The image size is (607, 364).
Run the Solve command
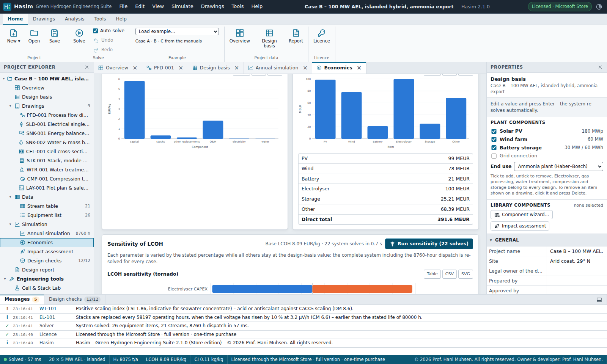[x=79, y=36]
